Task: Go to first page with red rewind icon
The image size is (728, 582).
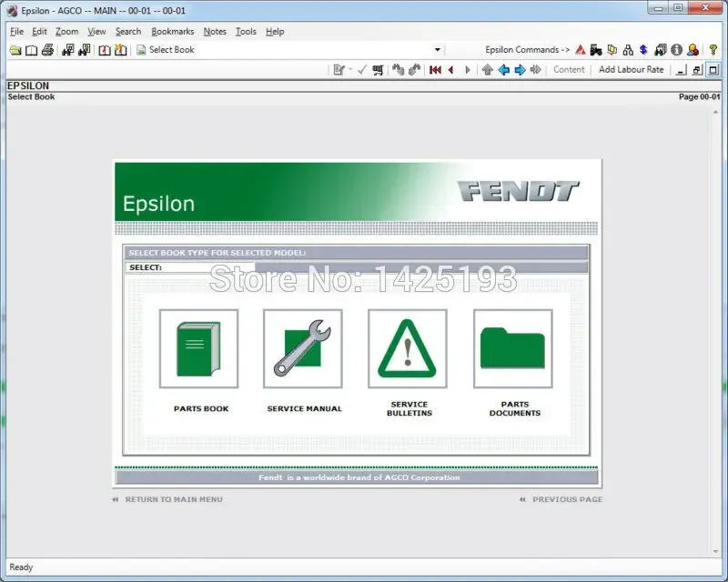Action: click(436, 70)
